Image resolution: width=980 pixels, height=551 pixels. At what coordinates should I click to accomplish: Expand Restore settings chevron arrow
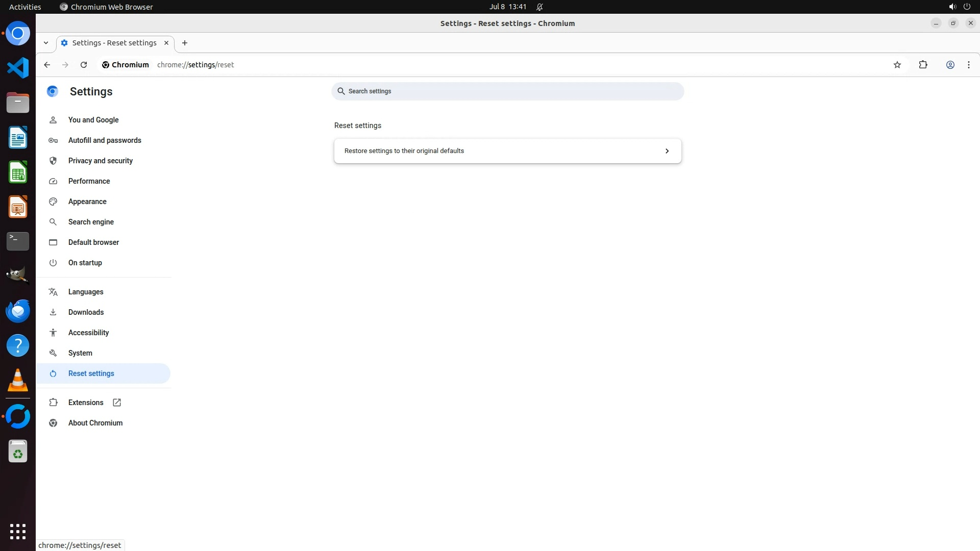[x=667, y=151]
